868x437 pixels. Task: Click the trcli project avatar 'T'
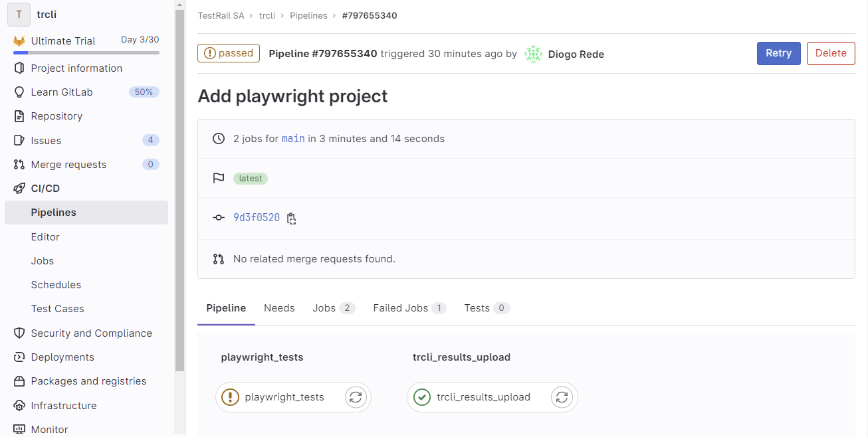(19, 14)
